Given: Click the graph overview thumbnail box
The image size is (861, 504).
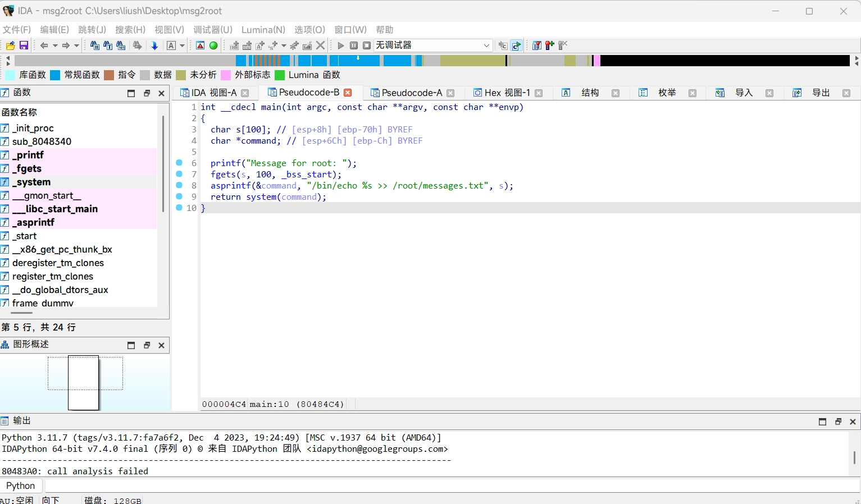Looking at the screenshot, I should [83, 383].
